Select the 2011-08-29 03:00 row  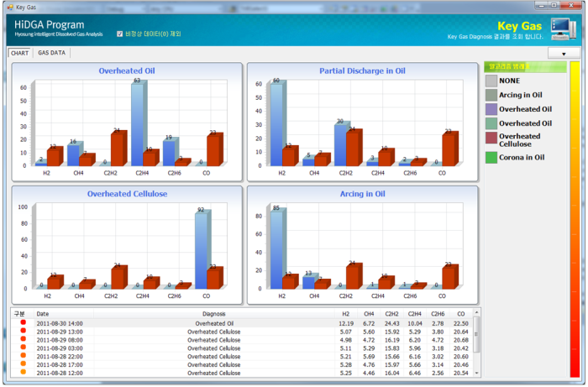242,348
